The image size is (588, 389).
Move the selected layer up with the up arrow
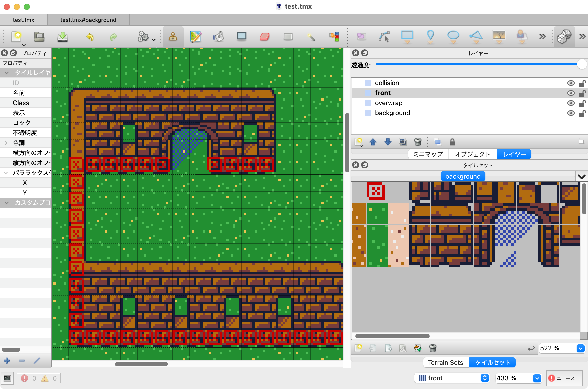tap(373, 142)
